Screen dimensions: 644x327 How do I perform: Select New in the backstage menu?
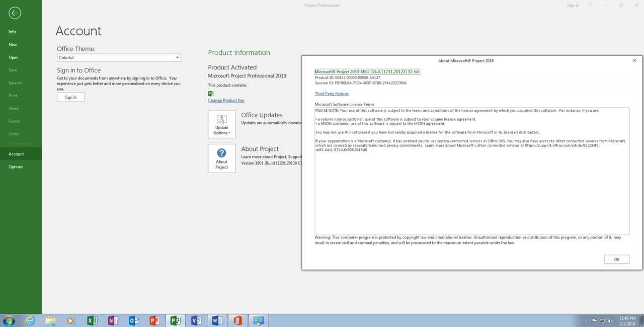coord(13,45)
